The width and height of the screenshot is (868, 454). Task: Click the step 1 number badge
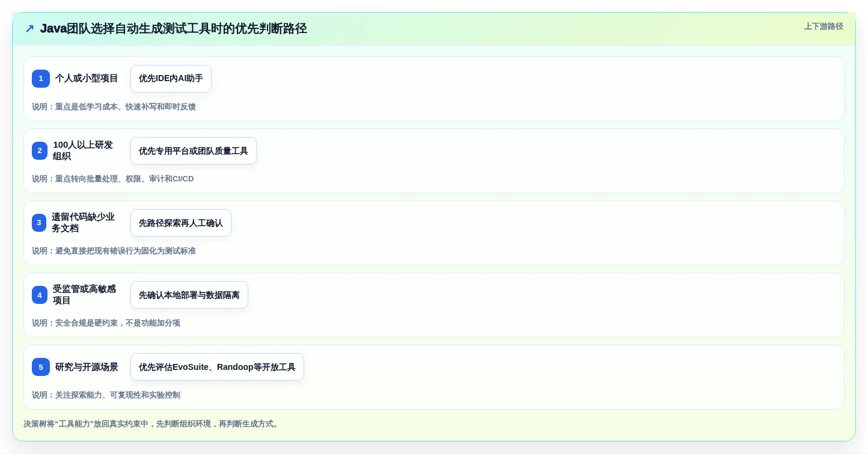[41, 79]
